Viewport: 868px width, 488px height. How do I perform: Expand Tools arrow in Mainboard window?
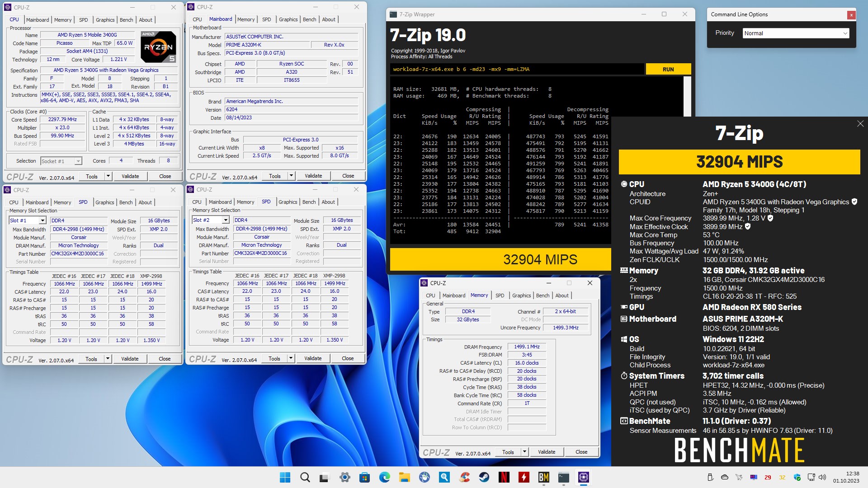[x=291, y=176]
